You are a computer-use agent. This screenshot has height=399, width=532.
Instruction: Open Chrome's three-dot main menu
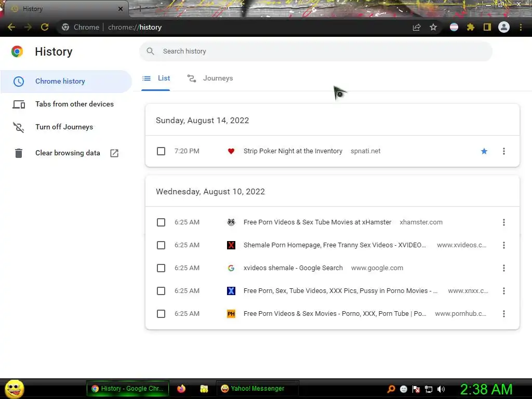[x=521, y=27]
